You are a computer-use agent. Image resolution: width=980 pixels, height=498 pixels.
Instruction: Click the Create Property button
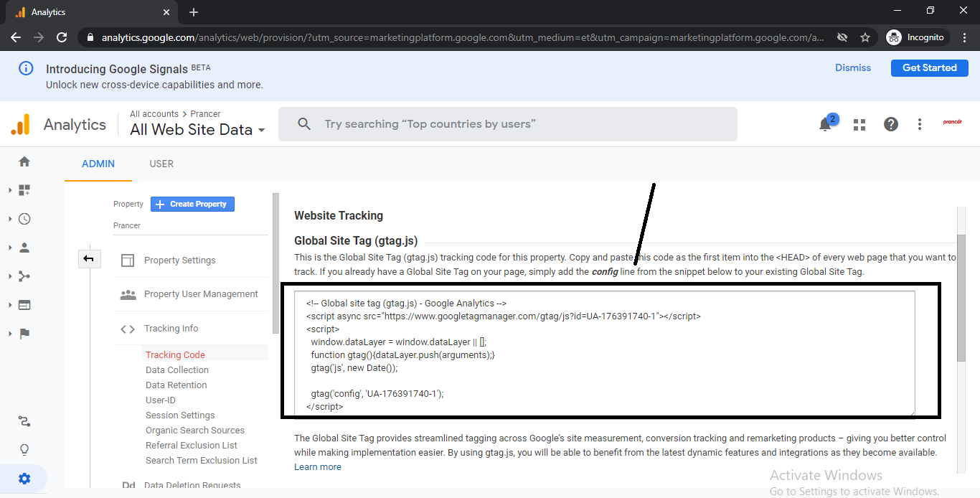(192, 205)
